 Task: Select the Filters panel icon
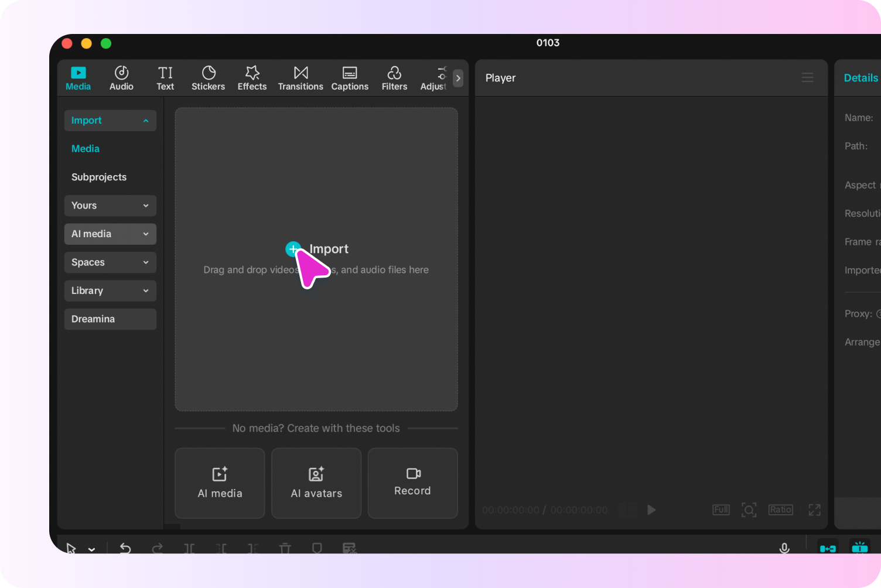pos(394,77)
